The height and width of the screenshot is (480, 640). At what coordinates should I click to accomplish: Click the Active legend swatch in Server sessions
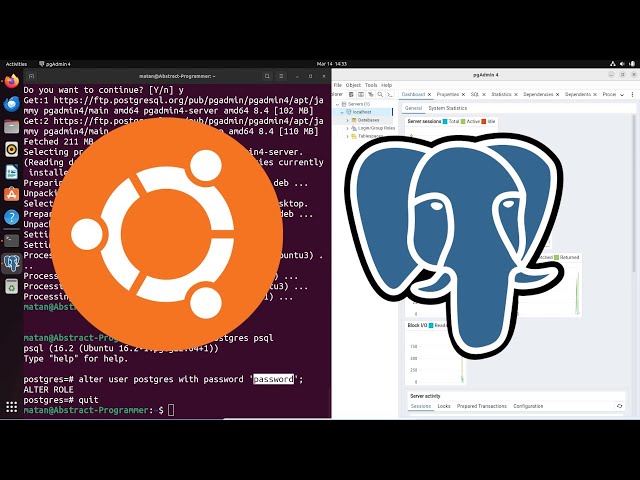point(463,122)
